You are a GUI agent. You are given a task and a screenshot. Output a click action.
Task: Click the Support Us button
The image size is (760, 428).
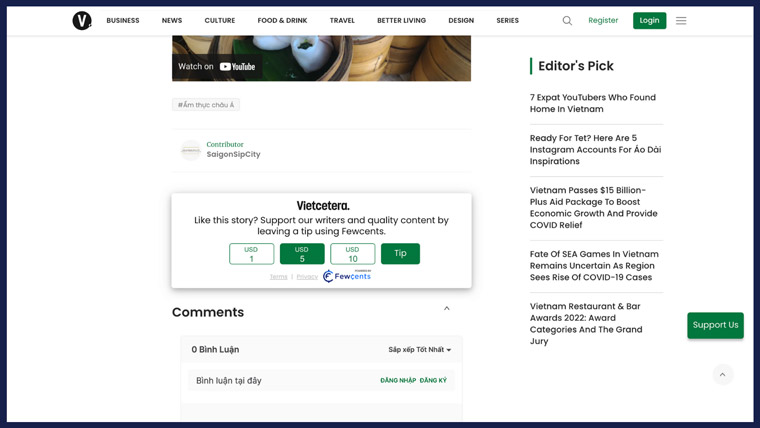tap(715, 325)
